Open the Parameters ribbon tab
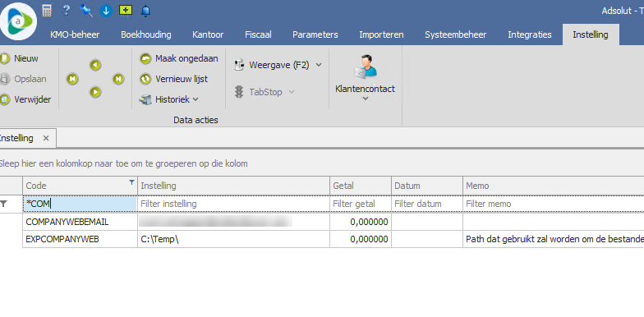 click(315, 34)
